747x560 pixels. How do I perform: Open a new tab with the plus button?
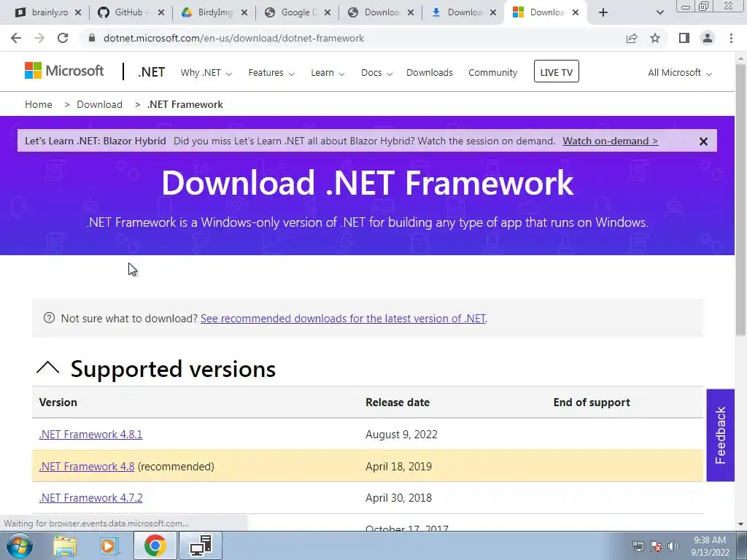(x=603, y=13)
